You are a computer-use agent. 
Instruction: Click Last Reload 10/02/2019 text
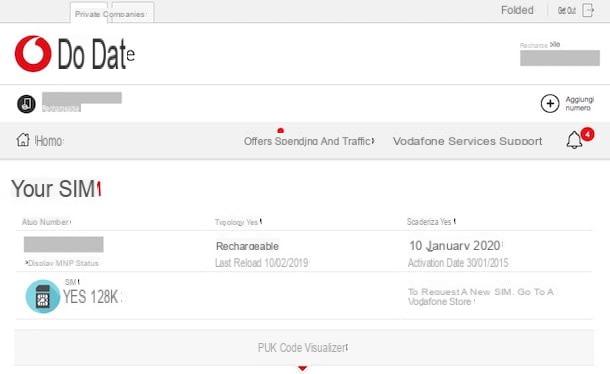(x=261, y=263)
